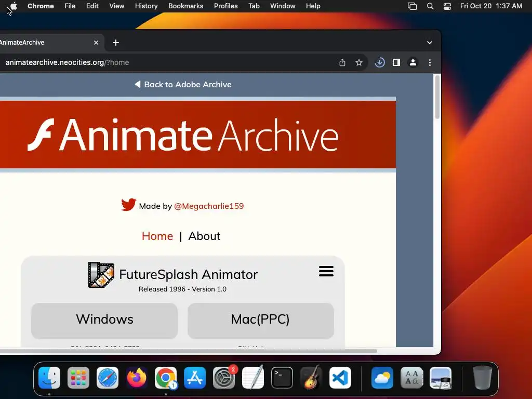
Task: Open Font Book from the Dock
Action: [411, 378]
